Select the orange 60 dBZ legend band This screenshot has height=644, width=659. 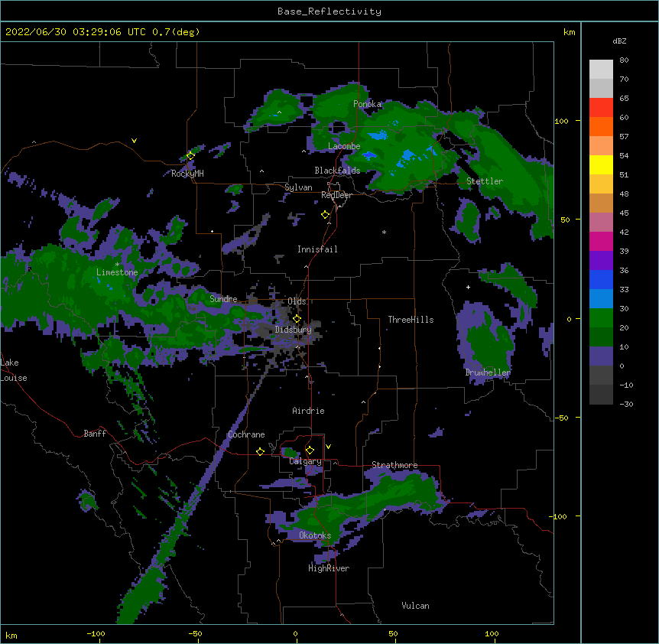pyautogui.click(x=601, y=126)
